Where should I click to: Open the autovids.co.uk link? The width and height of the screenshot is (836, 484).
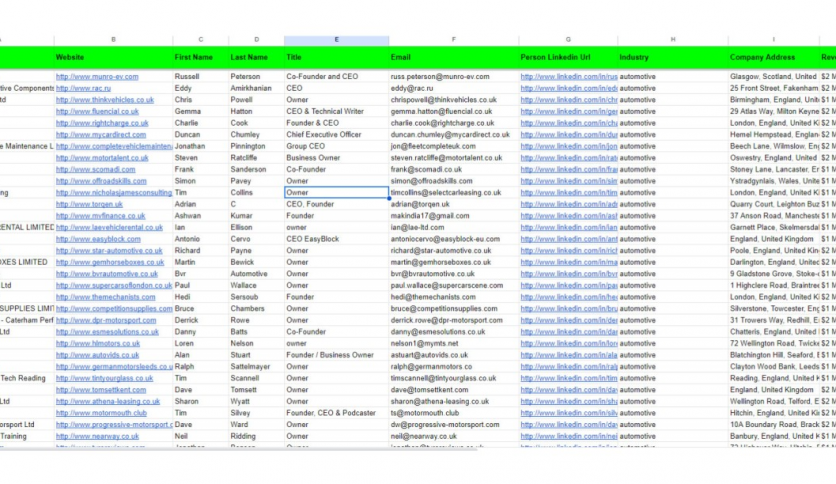[97, 356]
